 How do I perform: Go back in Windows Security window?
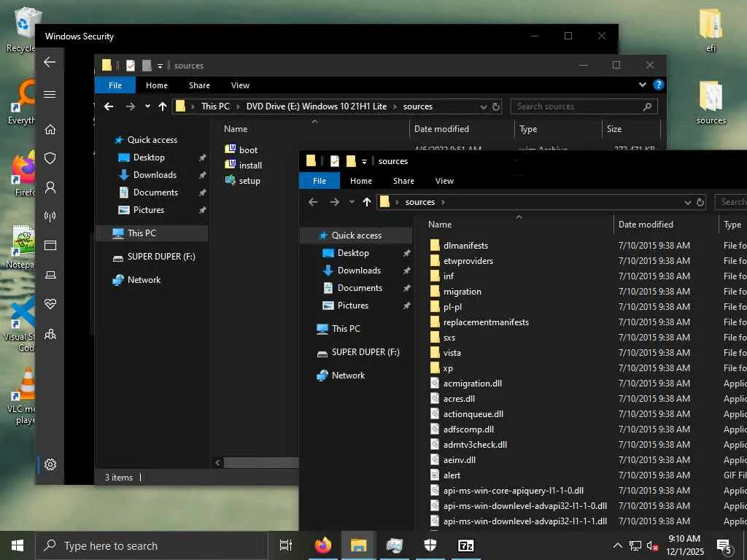[x=50, y=62]
